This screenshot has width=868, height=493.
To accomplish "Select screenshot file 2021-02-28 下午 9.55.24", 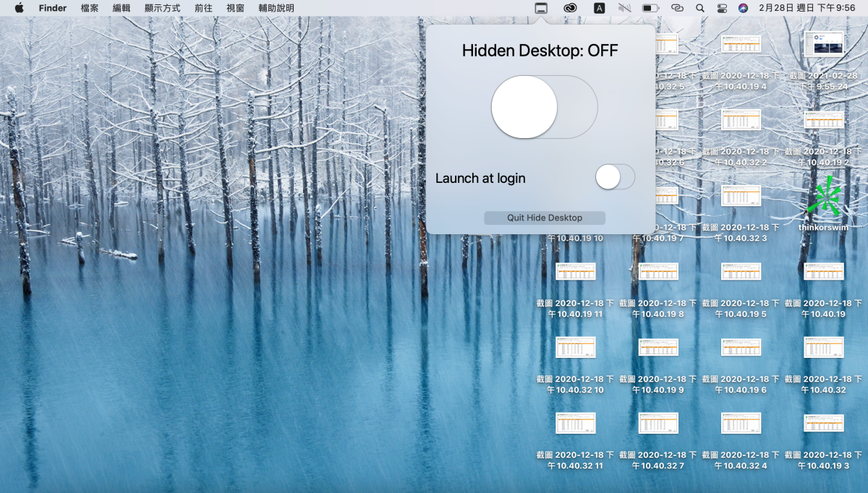I will pos(823,45).
